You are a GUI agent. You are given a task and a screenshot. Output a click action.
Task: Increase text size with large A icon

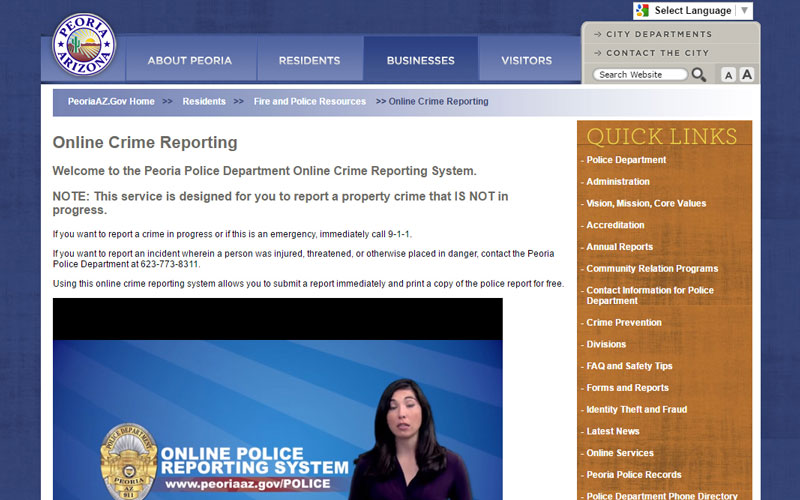[746, 74]
